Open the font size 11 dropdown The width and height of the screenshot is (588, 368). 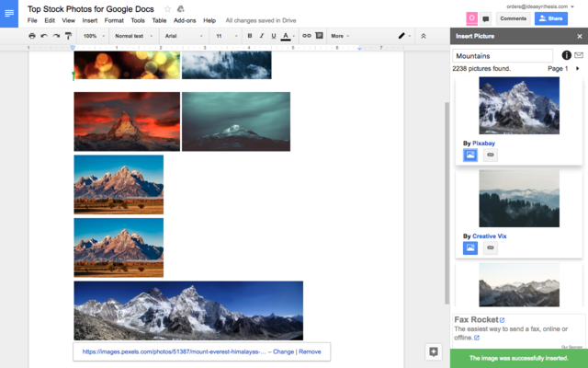coord(227,36)
